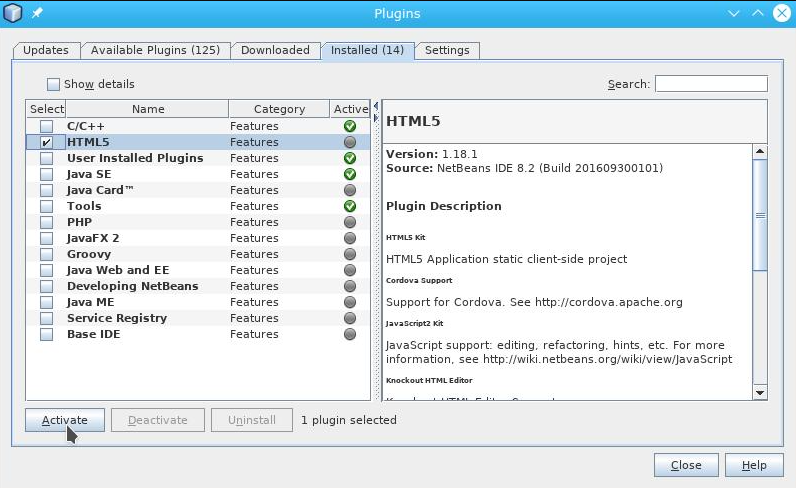The width and height of the screenshot is (796, 488).
Task: Tick the Tools plugin checkbox
Action: 46,206
